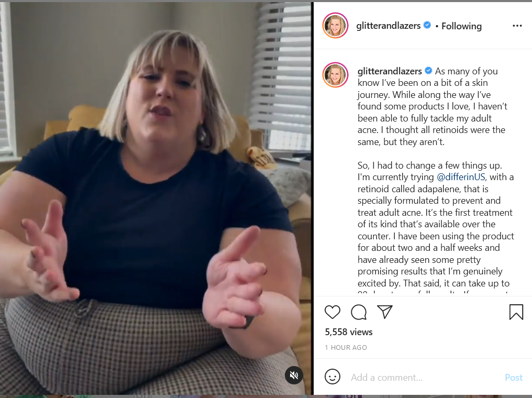The image size is (532, 398).
Task: Open comments with the speech bubble icon
Action: pos(359,312)
